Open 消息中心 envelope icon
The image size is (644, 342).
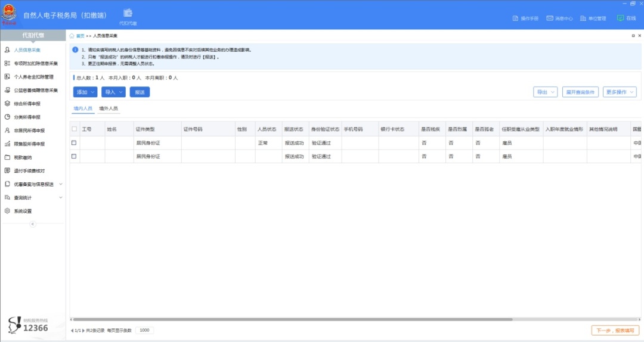click(550, 18)
